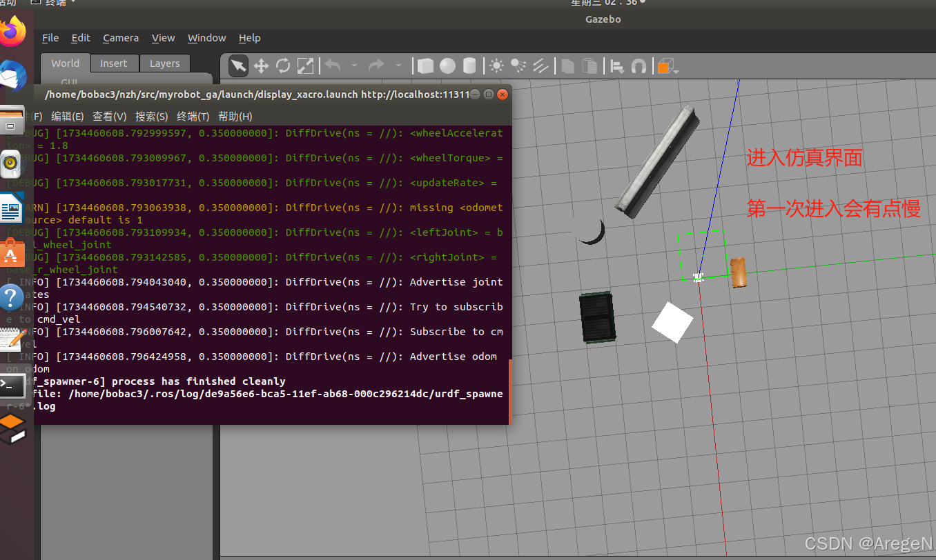This screenshot has width=936, height=560.
Task: Open Rhythmbox music player in dock
Action: coord(12,163)
